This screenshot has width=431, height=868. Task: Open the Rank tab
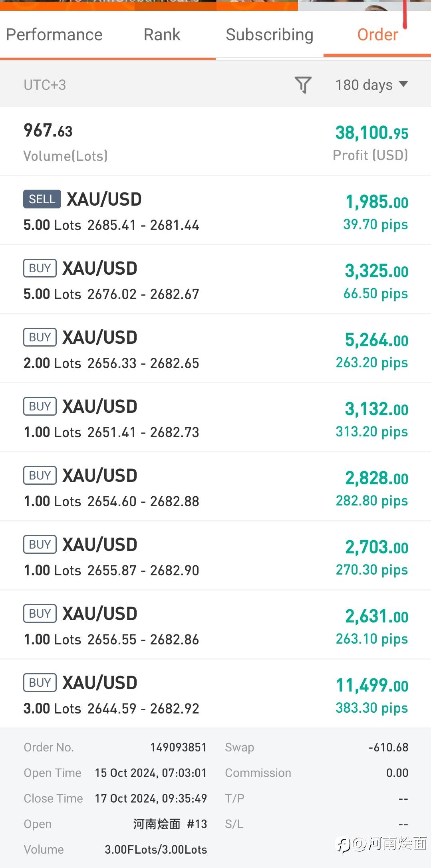162,35
